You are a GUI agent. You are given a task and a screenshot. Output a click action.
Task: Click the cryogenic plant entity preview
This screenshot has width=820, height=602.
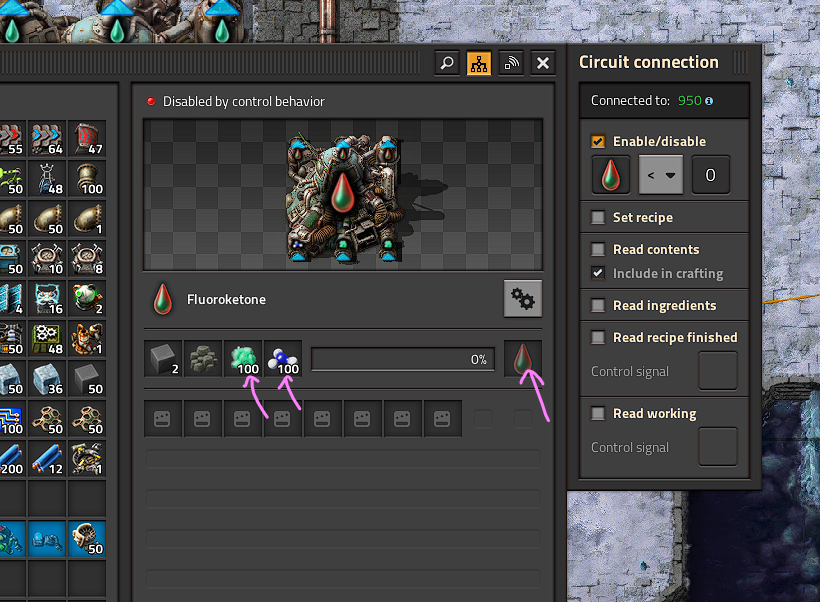click(x=343, y=195)
